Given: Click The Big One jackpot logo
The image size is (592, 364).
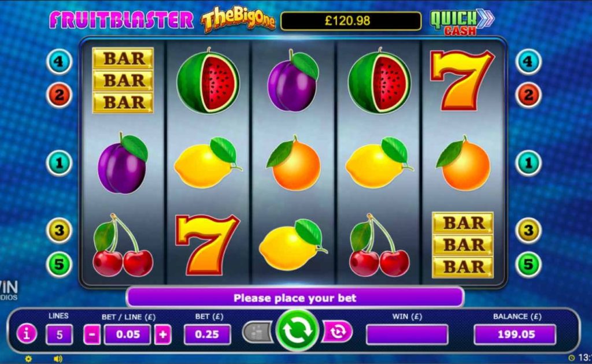Looking at the screenshot, I should click(x=238, y=19).
